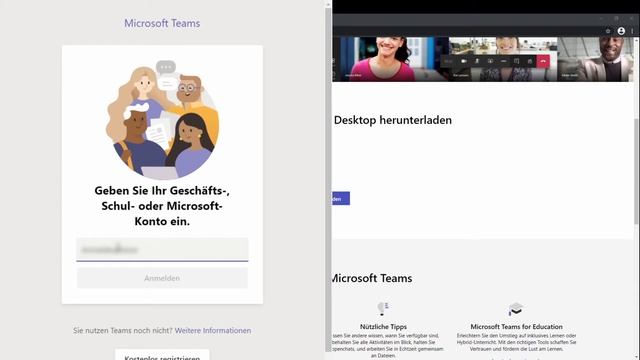Click the share screen icon in the meeting bar

pyautogui.click(x=490, y=61)
